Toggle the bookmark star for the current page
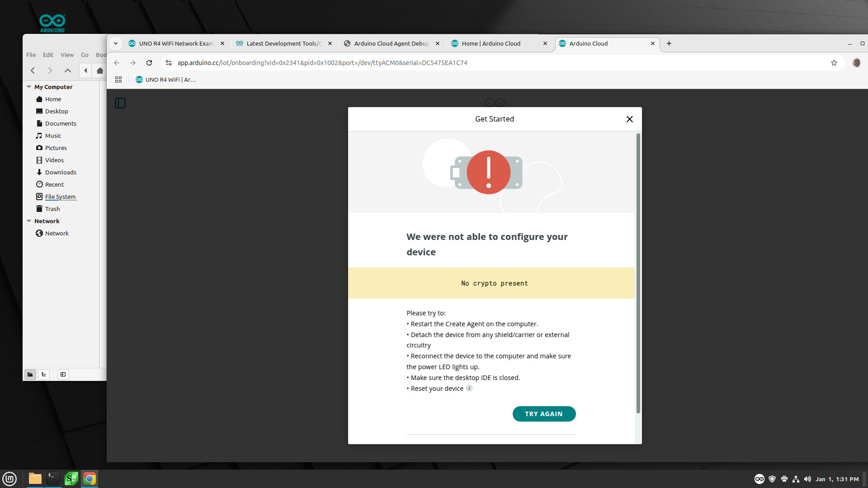Image resolution: width=868 pixels, height=488 pixels. [x=835, y=63]
